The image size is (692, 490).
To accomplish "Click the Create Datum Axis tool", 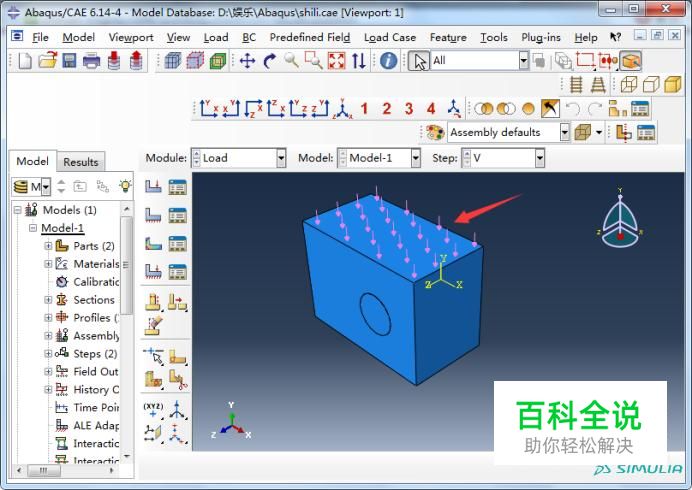I will pyautogui.click(x=177, y=409).
